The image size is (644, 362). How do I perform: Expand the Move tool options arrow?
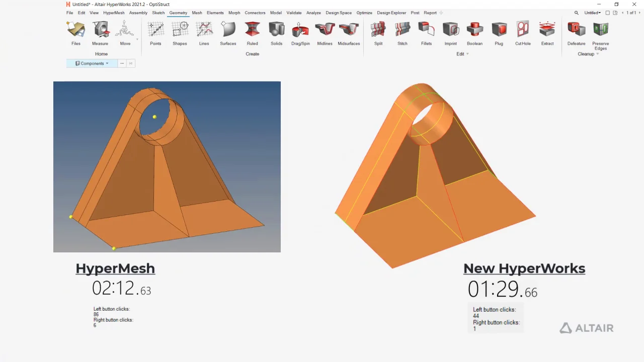tap(137, 39)
